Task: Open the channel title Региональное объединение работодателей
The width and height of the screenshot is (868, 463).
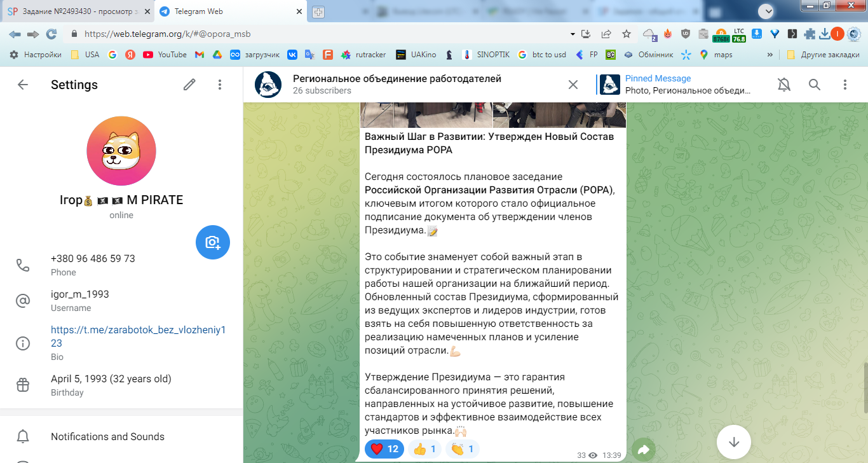Action: click(397, 78)
